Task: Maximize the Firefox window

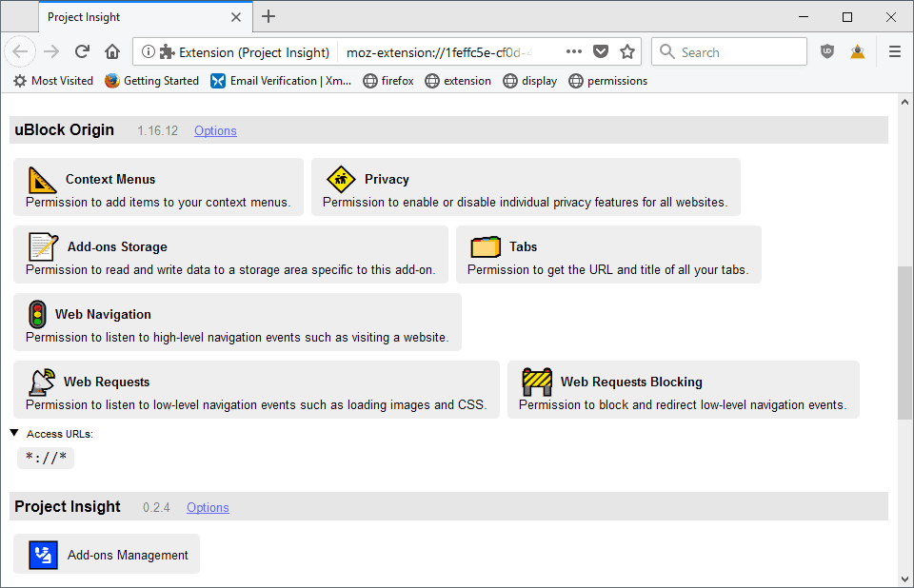Action: click(847, 17)
